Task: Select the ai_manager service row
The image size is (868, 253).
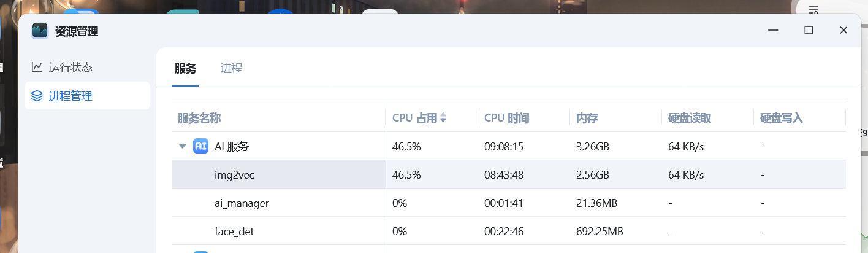Action: point(242,203)
